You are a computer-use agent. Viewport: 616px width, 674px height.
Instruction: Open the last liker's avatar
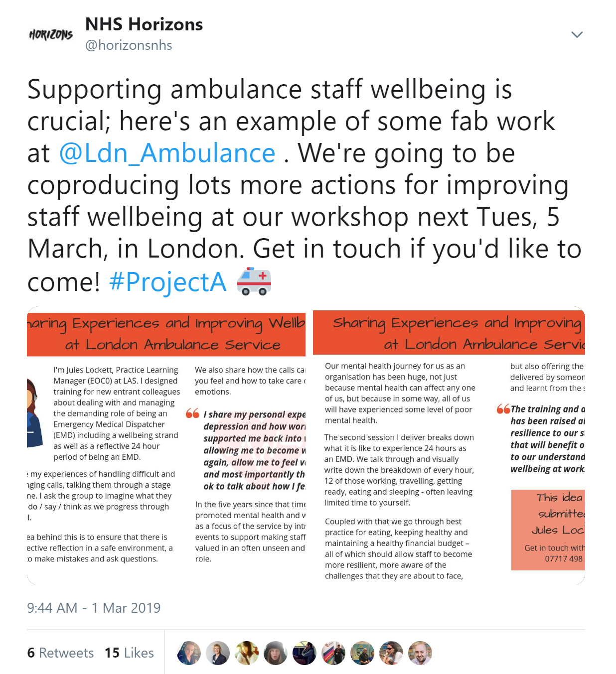[420, 653]
